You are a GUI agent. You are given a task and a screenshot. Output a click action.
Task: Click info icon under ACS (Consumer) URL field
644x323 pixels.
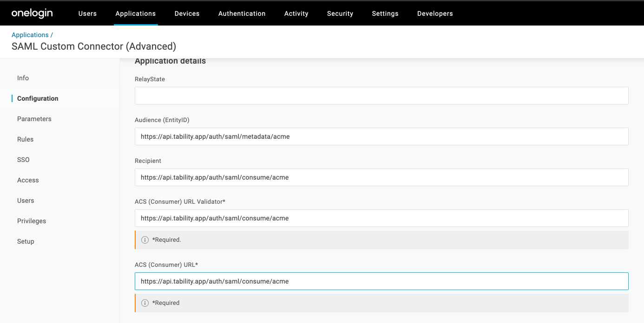click(x=145, y=303)
